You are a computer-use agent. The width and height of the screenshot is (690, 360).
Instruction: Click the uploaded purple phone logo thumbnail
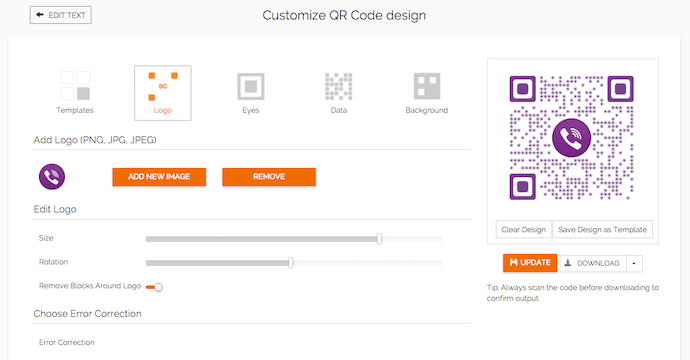pos(52,177)
